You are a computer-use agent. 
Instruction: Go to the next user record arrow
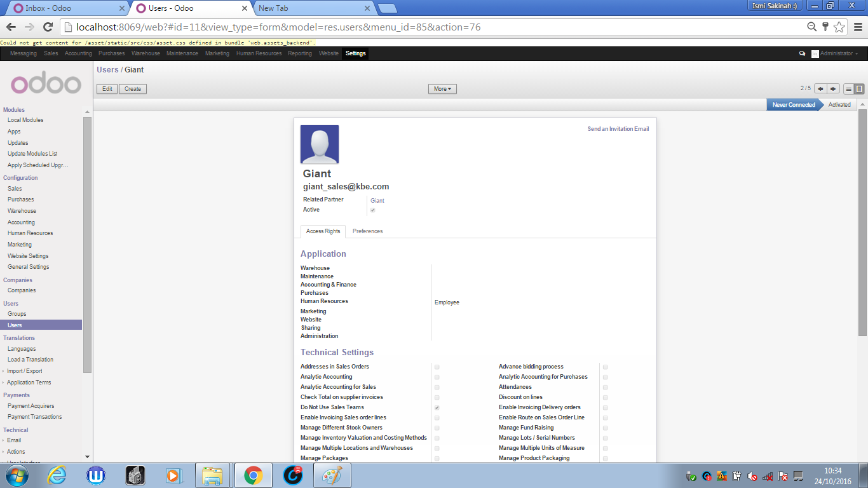coord(834,89)
